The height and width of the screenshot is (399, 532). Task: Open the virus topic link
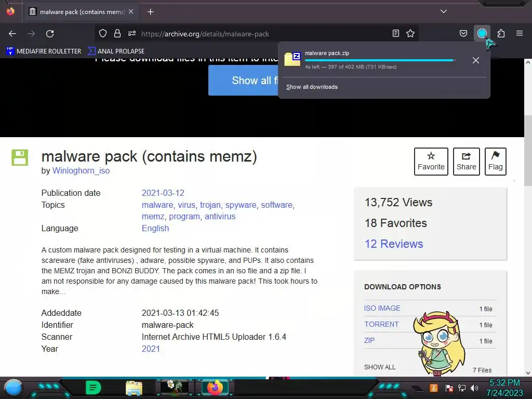click(187, 205)
